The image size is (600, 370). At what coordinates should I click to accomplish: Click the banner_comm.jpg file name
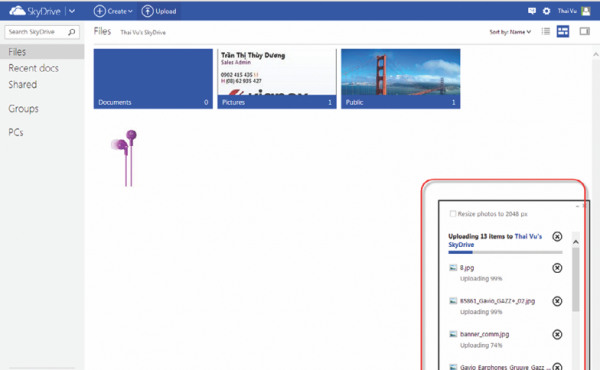pyautogui.click(x=484, y=334)
